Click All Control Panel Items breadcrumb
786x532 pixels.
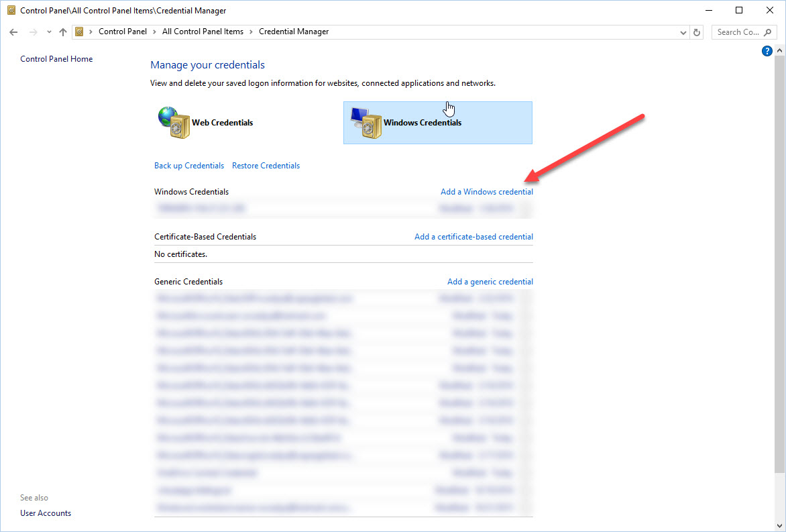click(203, 32)
